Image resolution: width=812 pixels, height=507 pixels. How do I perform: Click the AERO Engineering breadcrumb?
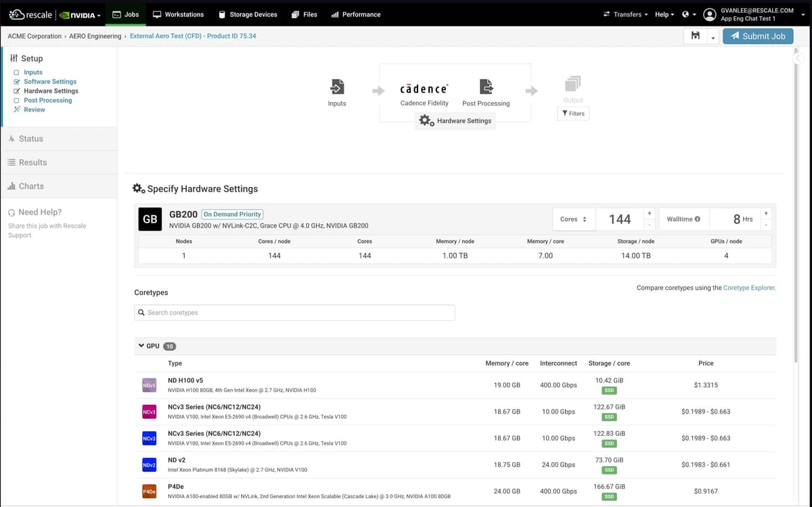point(95,36)
